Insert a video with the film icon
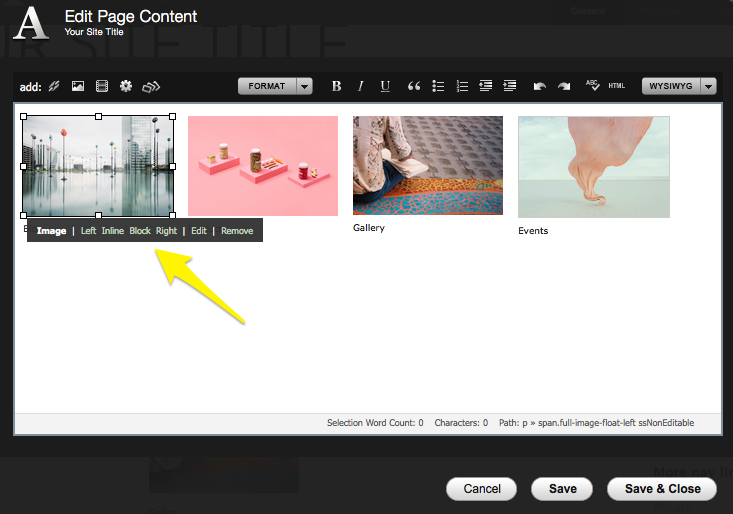This screenshot has width=733, height=514. tap(101, 87)
